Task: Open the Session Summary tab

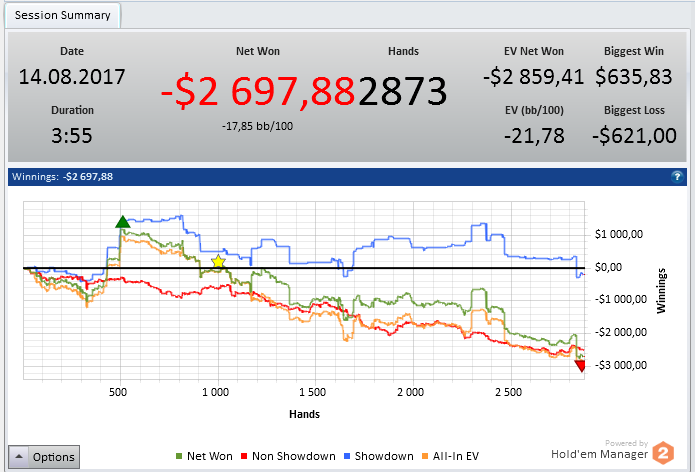Action: click(x=62, y=16)
